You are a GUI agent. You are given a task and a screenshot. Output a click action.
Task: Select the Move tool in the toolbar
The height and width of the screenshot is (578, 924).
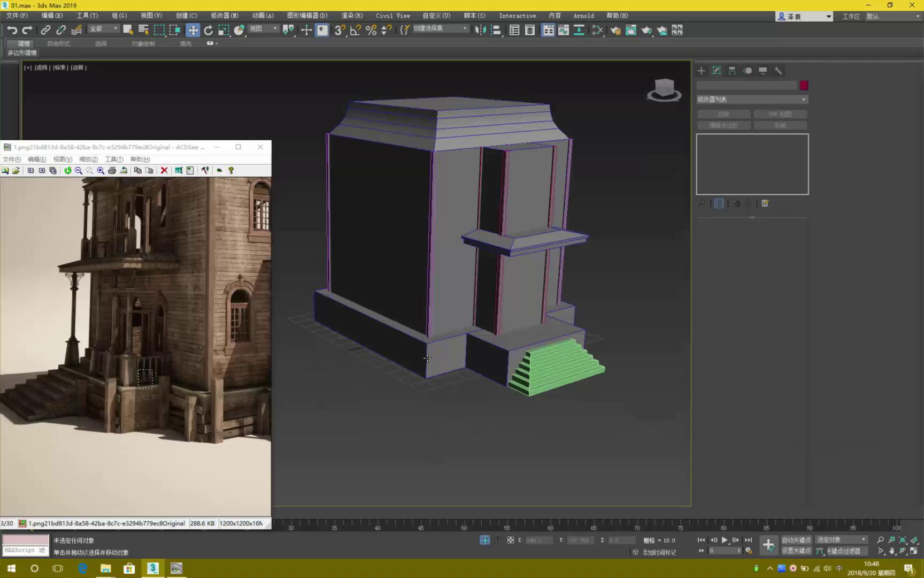click(193, 30)
